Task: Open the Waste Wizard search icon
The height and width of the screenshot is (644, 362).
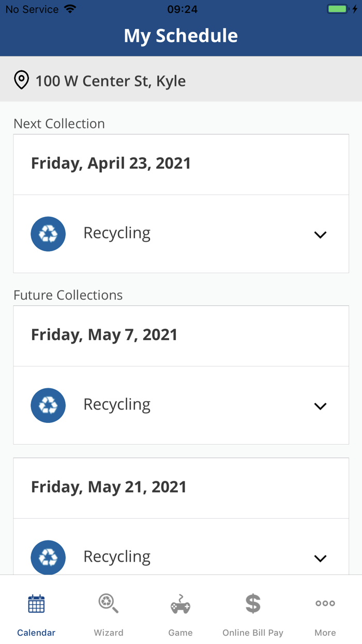Action: pyautogui.click(x=108, y=604)
